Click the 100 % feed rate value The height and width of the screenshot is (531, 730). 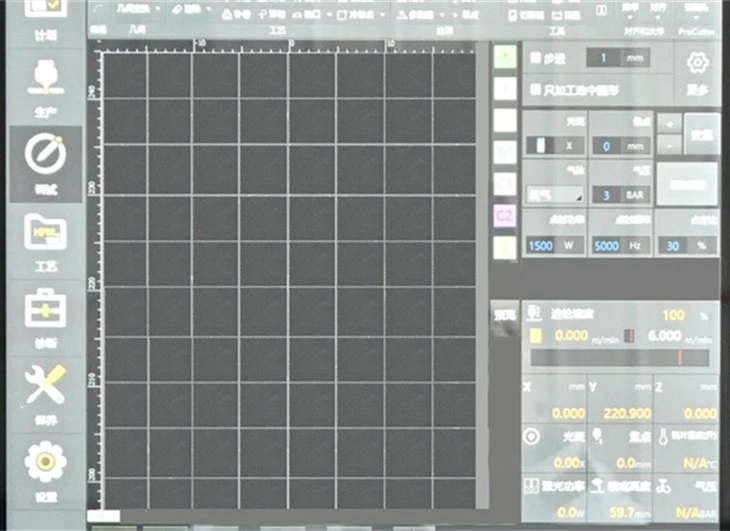[x=673, y=316]
